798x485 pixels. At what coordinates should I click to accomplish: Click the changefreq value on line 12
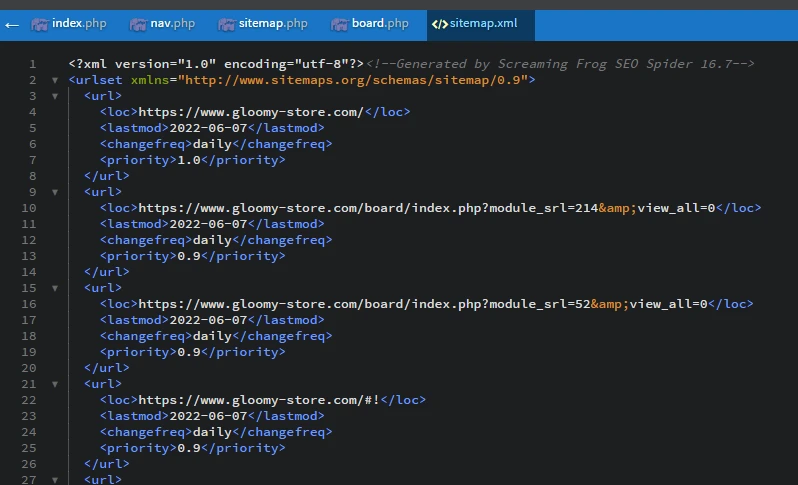pyautogui.click(x=212, y=240)
